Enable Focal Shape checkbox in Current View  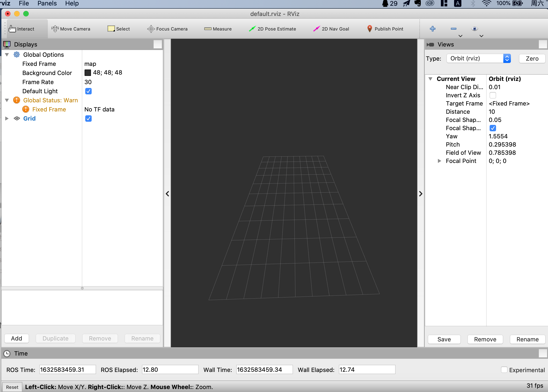492,128
